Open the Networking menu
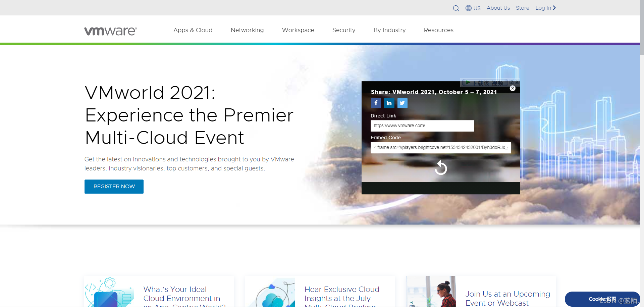Image resolution: width=644 pixels, height=307 pixels. pyautogui.click(x=247, y=30)
